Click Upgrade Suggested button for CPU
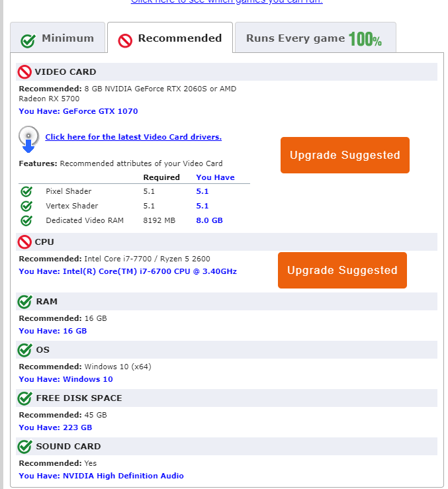The width and height of the screenshot is (448, 489). [x=342, y=270]
